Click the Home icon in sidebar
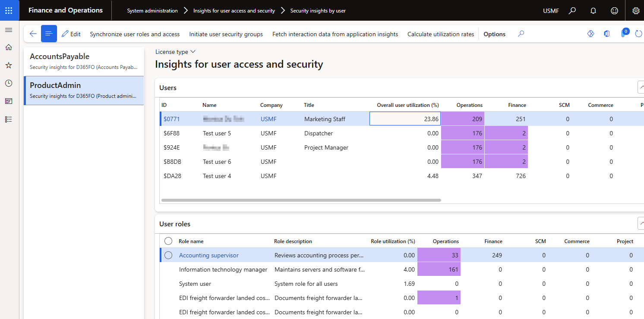This screenshot has width=644, height=319. click(x=9, y=47)
